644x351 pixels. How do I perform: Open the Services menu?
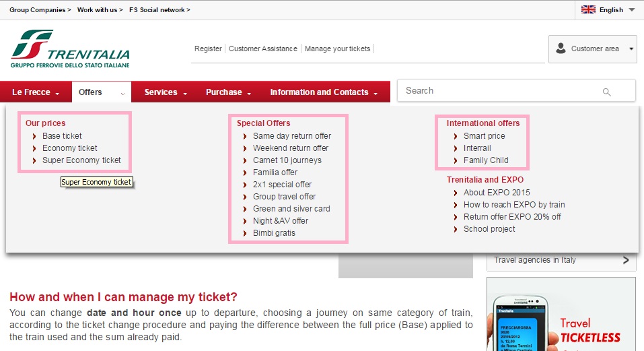166,92
